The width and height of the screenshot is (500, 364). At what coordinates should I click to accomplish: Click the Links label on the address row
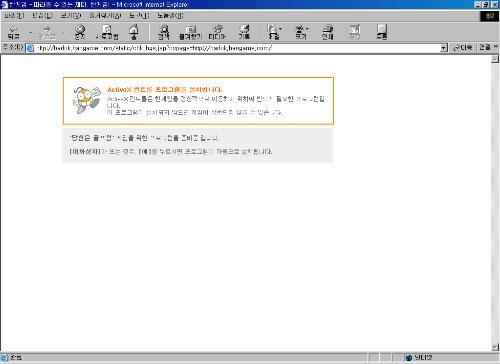[x=485, y=47]
